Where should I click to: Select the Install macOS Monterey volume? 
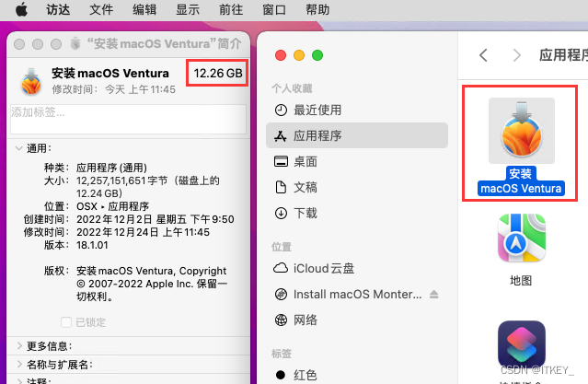357,295
